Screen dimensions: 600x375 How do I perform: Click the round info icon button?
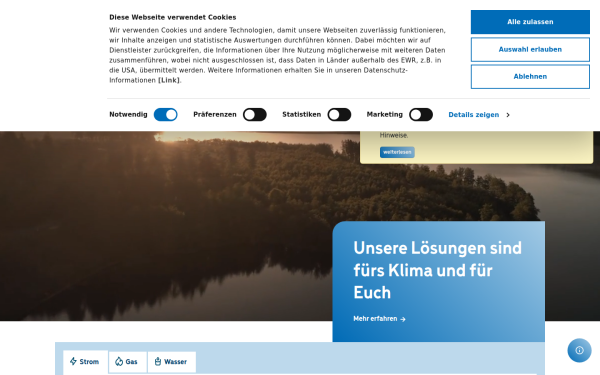[579, 350]
